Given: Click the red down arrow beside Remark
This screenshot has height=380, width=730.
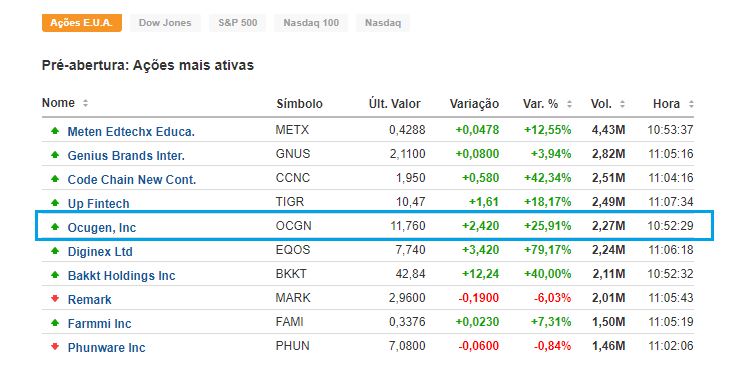Looking at the screenshot, I should [55, 299].
